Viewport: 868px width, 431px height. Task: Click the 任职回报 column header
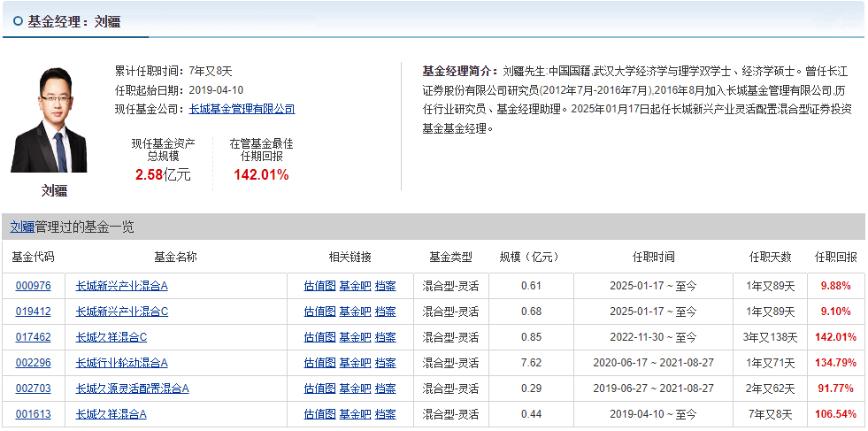836,257
